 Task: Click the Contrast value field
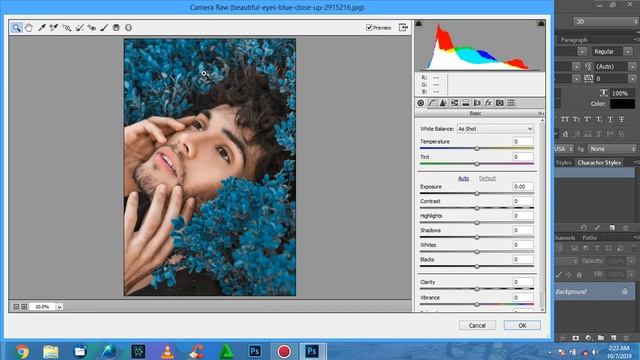523,201
